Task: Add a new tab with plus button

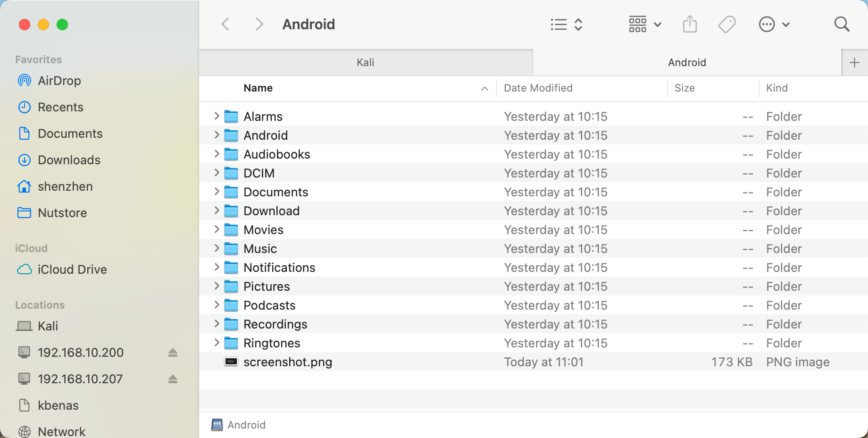Action: (854, 63)
